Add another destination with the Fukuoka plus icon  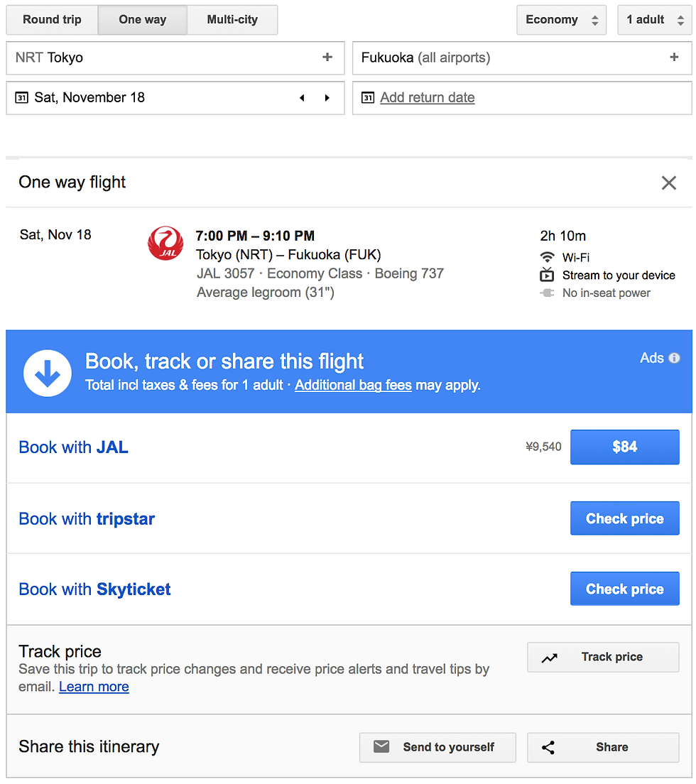pos(674,58)
